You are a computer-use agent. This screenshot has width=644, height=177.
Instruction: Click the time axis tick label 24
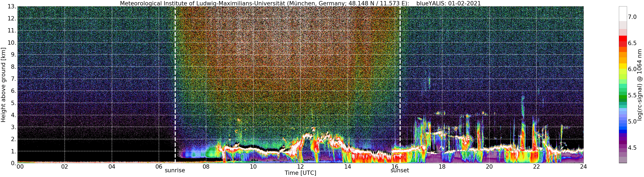[x=583, y=166]
